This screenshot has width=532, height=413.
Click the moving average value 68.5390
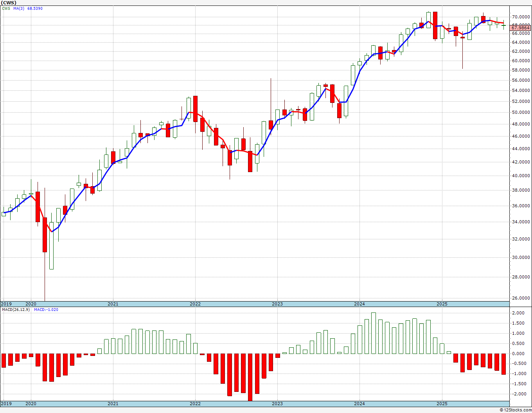tap(35, 8)
